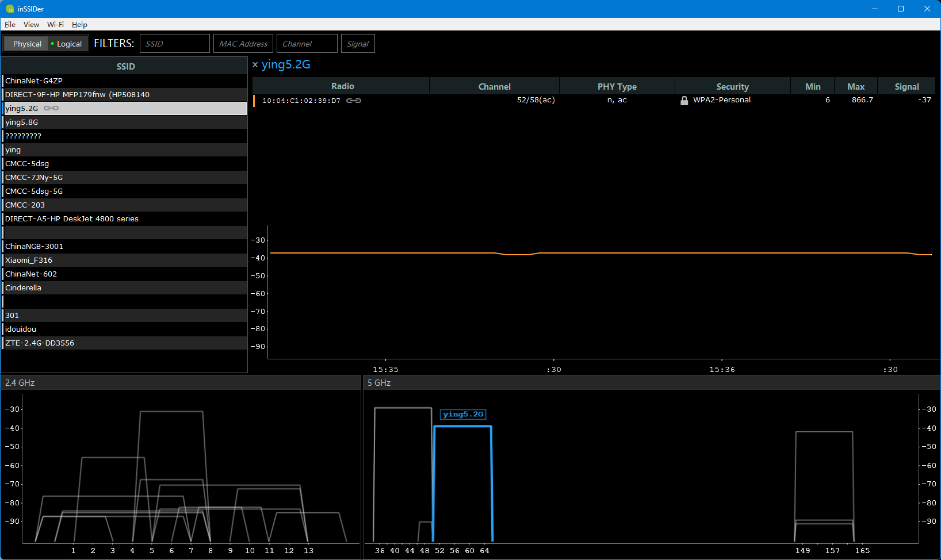941x560 pixels.
Task: Switch to Logical view mode
Action: coord(68,44)
